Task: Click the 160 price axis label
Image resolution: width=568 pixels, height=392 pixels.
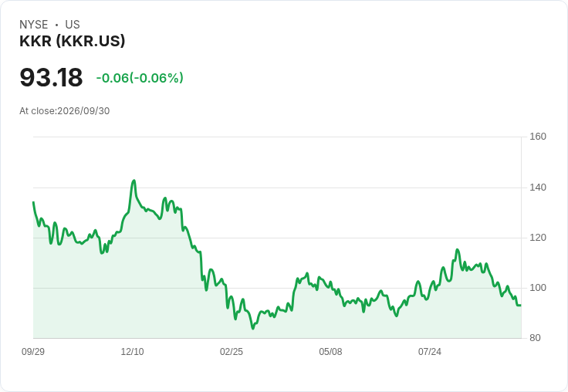Action: pos(538,137)
